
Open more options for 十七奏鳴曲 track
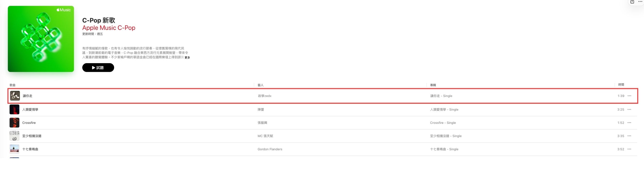click(629, 149)
